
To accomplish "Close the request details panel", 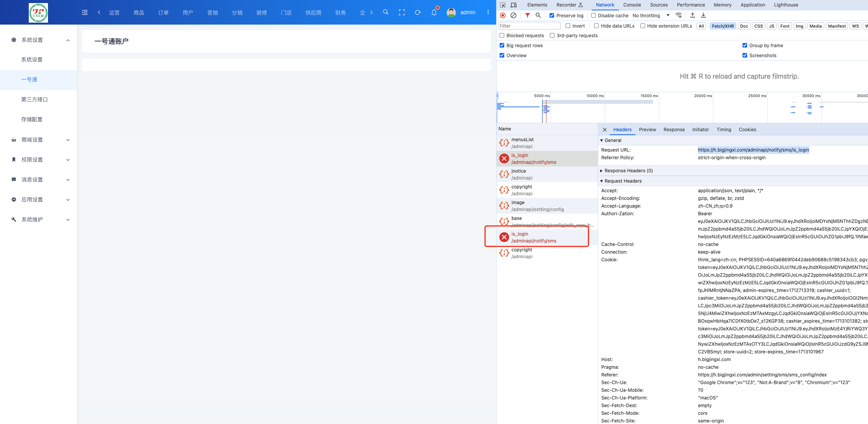I will (x=605, y=130).
